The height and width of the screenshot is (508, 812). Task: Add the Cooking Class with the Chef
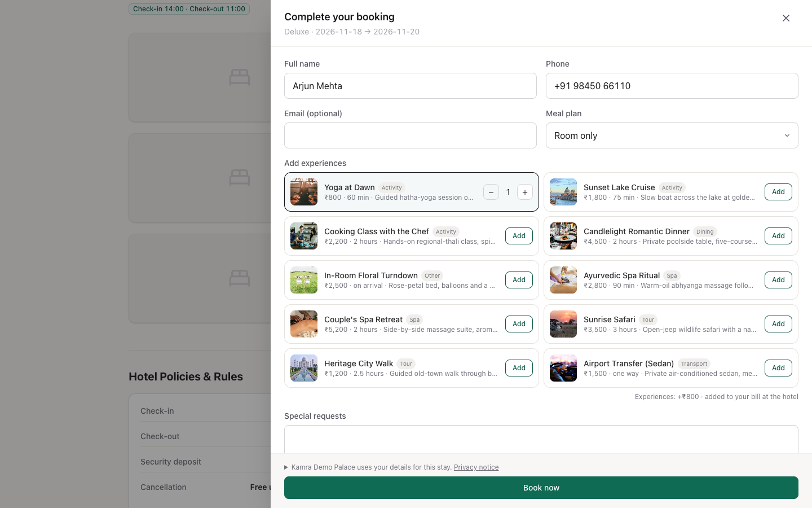point(519,236)
